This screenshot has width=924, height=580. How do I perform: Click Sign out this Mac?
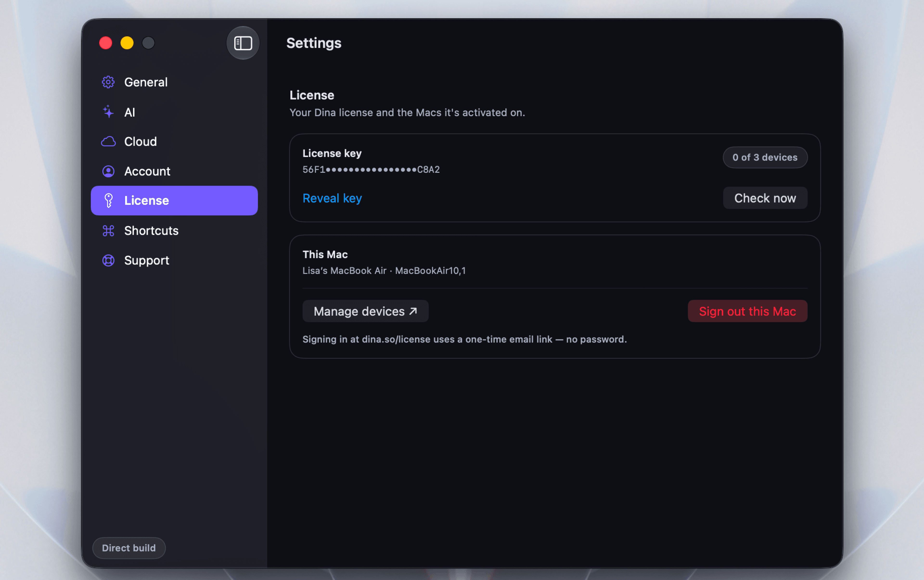click(x=747, y=311)
